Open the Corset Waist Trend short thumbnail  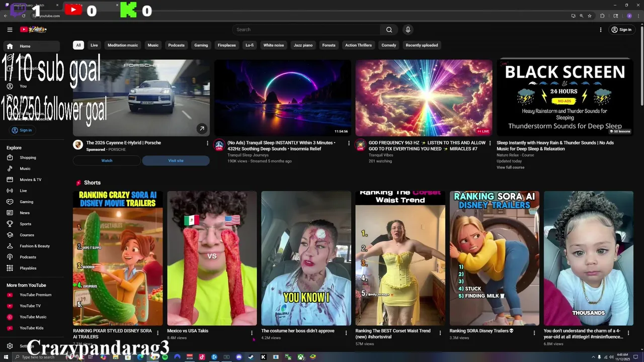point(400,258)
